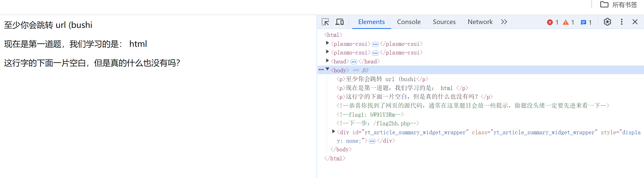Close the DevTools panel
The image size is (644, 178).
click(635, 22)
